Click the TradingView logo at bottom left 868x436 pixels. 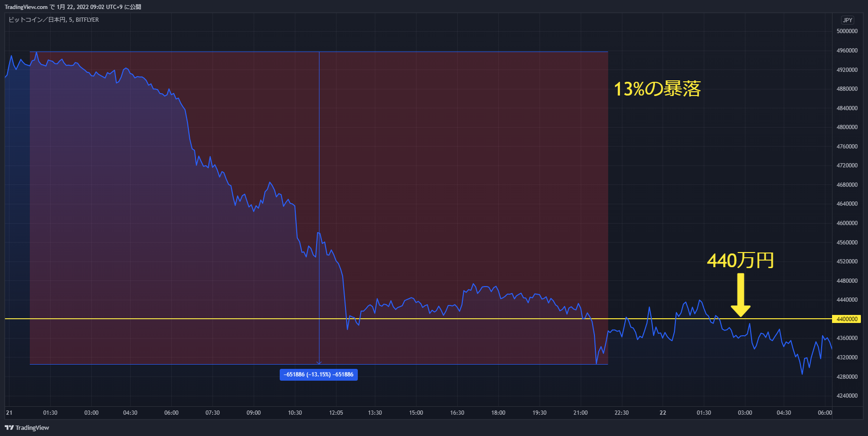tap(27, 427)
